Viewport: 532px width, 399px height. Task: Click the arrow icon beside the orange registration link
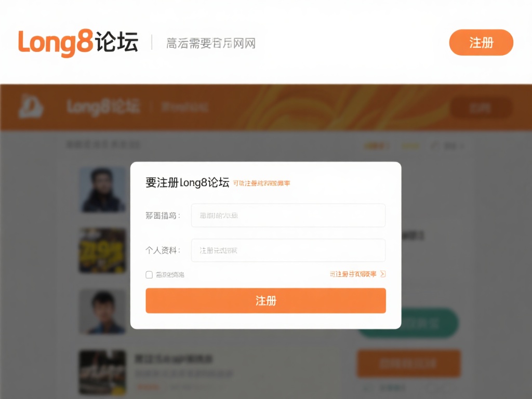[383, 274]
